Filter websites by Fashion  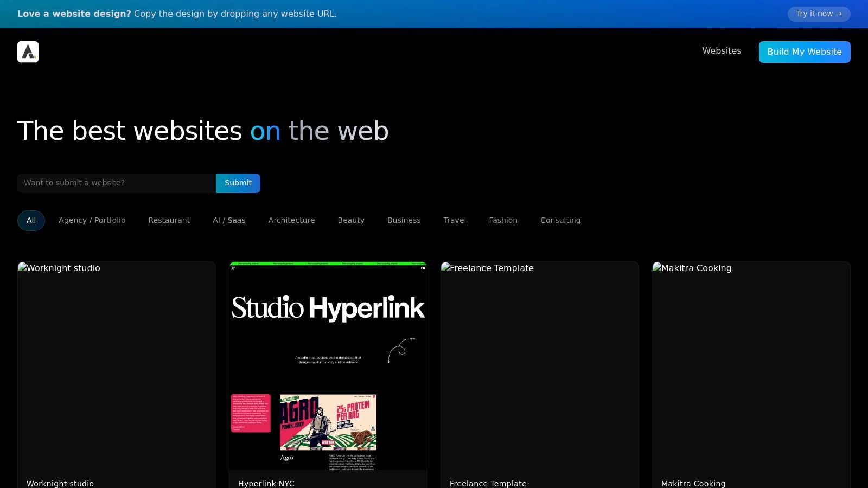tap(503, 220)
